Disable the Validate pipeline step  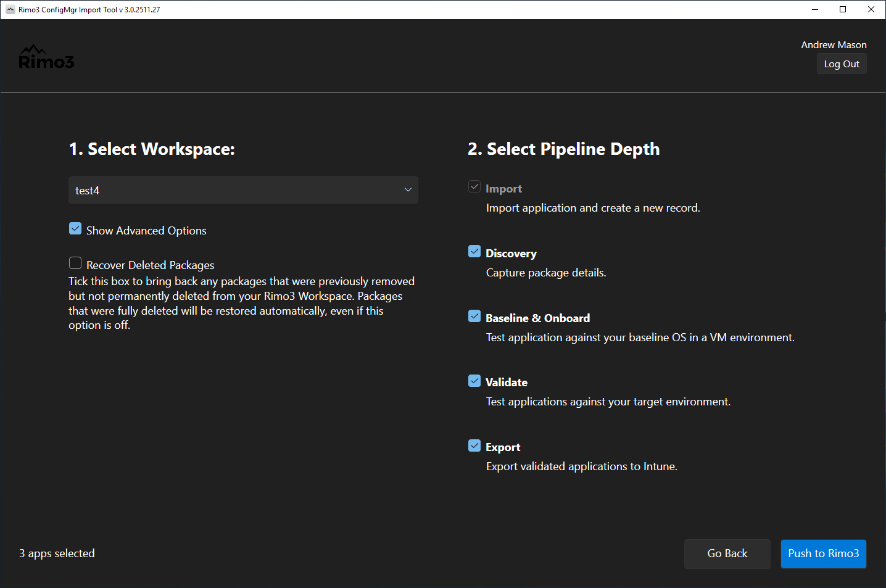coord(474,381)
